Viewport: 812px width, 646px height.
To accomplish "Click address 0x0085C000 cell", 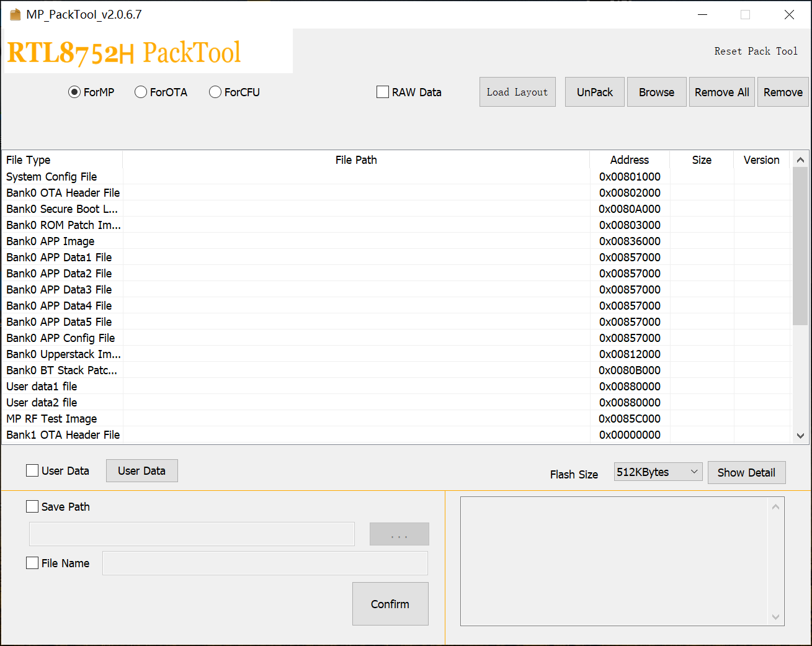I will (630, 419).
